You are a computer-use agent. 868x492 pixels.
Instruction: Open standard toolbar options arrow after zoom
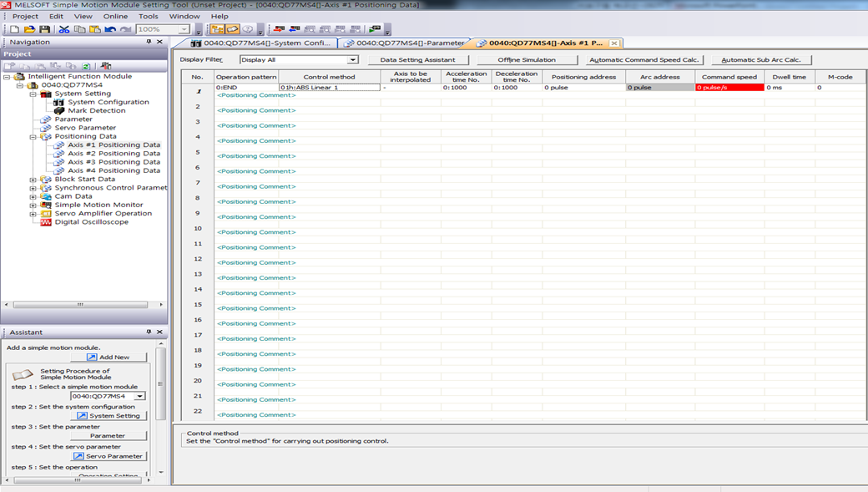(x=199, y=30)
